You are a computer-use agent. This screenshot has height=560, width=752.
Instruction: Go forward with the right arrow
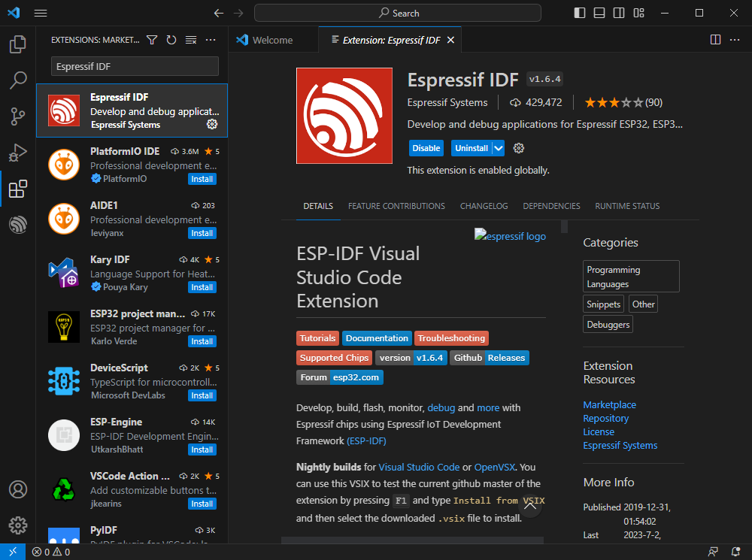(238, 13)
